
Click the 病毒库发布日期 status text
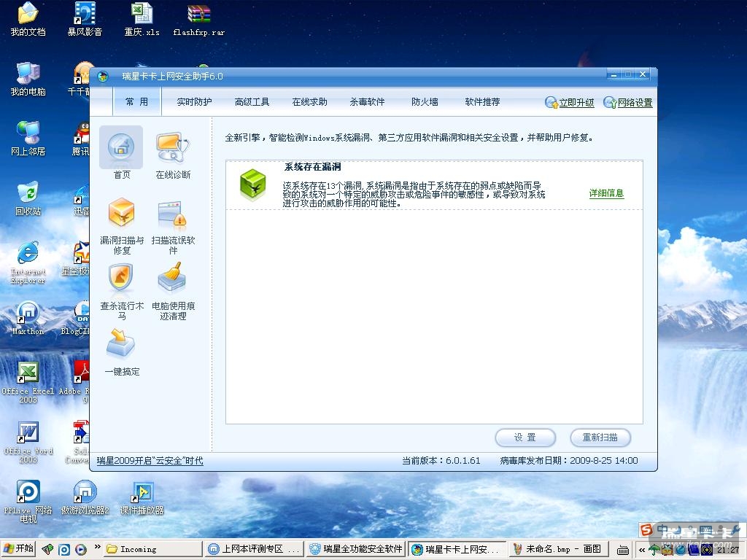(569, 461)
